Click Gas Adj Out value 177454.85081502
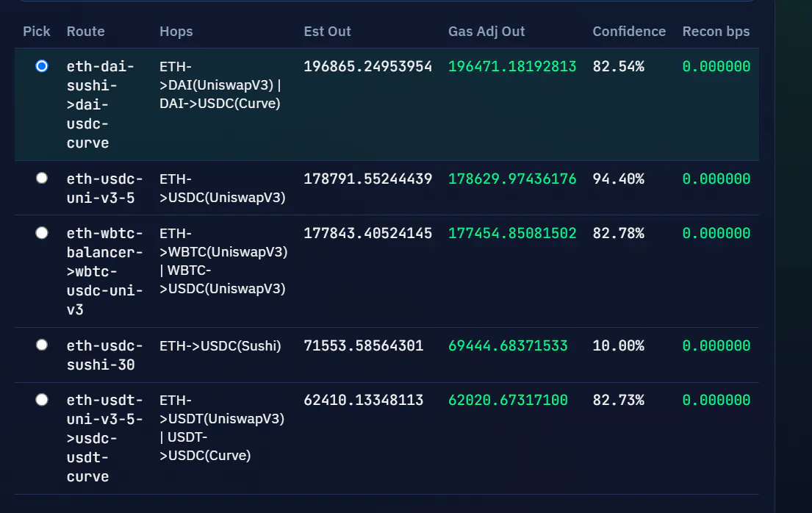This screenshot has height=513, width=812. tap(512, 233)
